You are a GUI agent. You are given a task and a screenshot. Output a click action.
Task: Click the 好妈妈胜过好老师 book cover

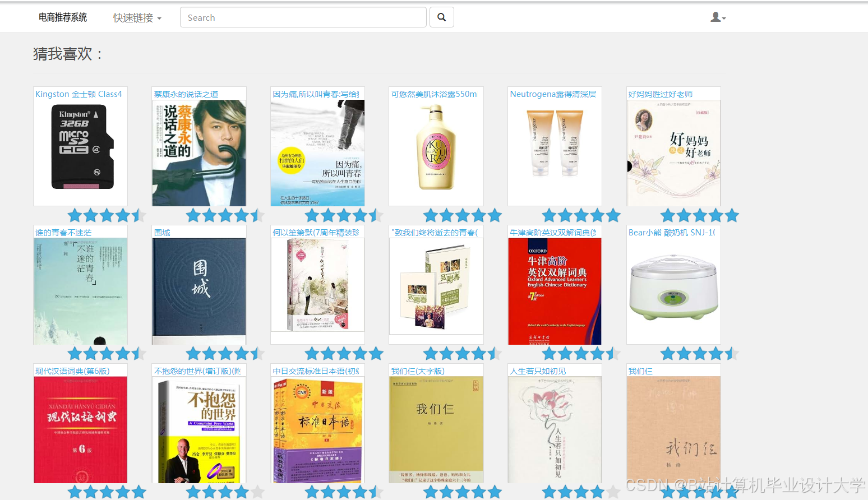tap(673, 152)
